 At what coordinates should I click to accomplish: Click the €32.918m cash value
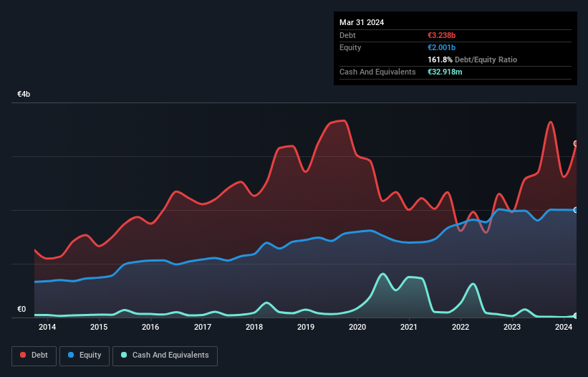click(445, 72)
